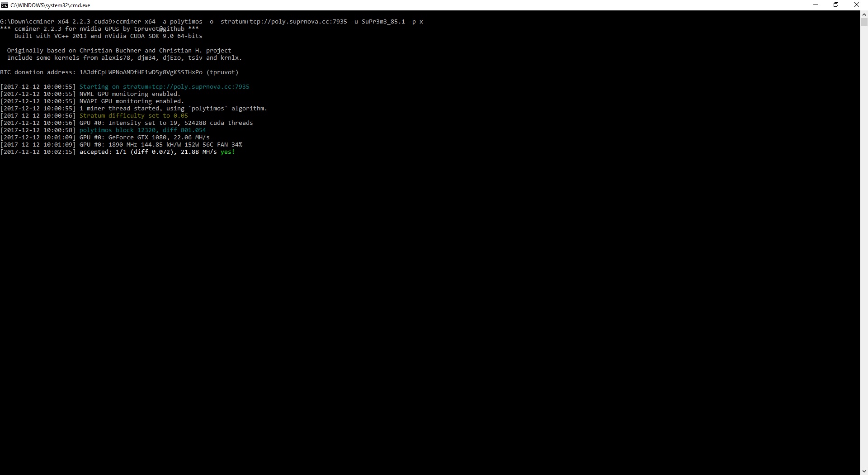The height and width of the screenshot is (475, 868).
Task: Click 'NVML GPU monitoring enabled.' line
Action: pos(129,94)
